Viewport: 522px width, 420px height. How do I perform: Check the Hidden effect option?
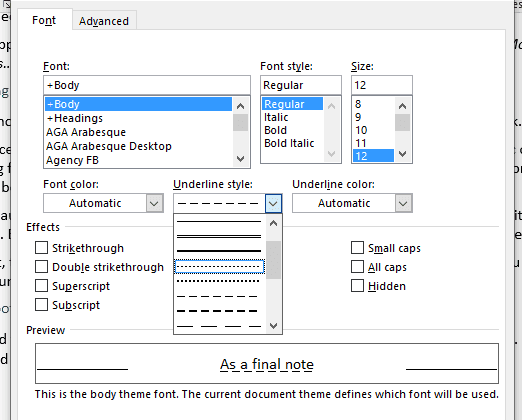tap(357, 286)
